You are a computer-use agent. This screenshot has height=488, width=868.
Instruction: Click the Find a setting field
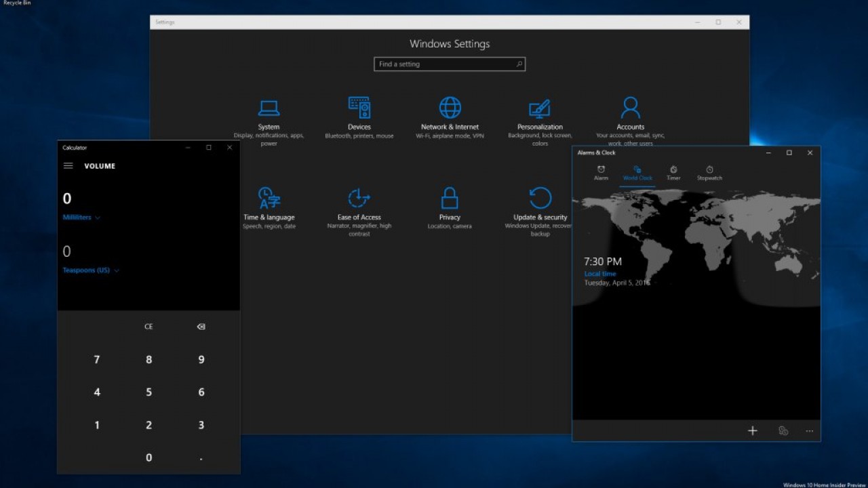click(x=450, y=64)
